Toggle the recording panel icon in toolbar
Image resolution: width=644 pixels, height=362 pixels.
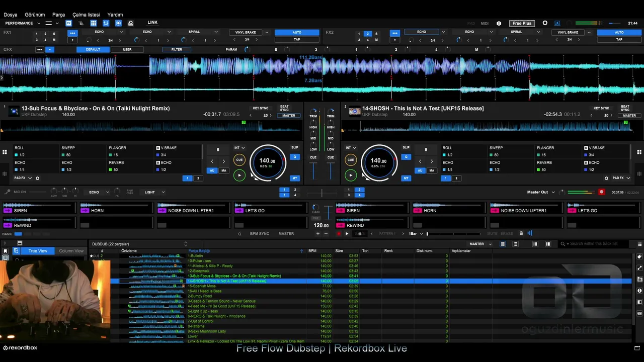(x=118, y=23)
